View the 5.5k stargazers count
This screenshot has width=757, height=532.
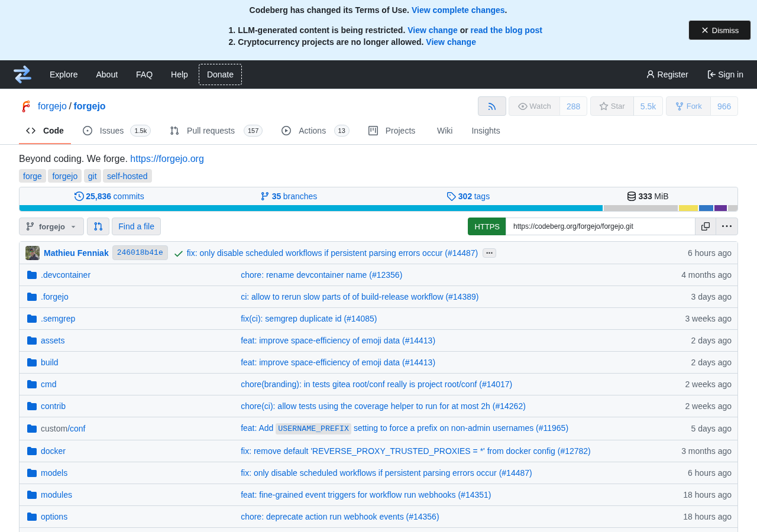[x=648, y=106]
